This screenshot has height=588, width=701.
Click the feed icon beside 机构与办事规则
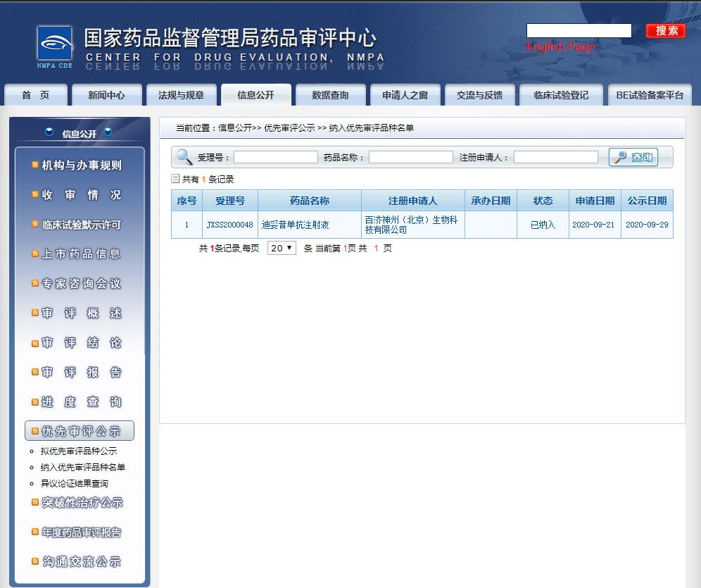(33, 165)
